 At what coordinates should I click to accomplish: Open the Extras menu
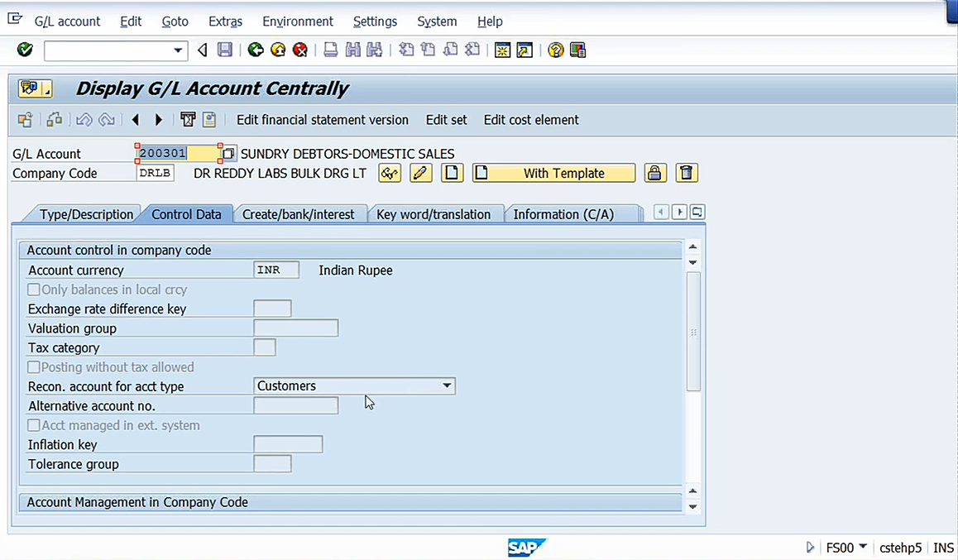(x=226, y=22)
